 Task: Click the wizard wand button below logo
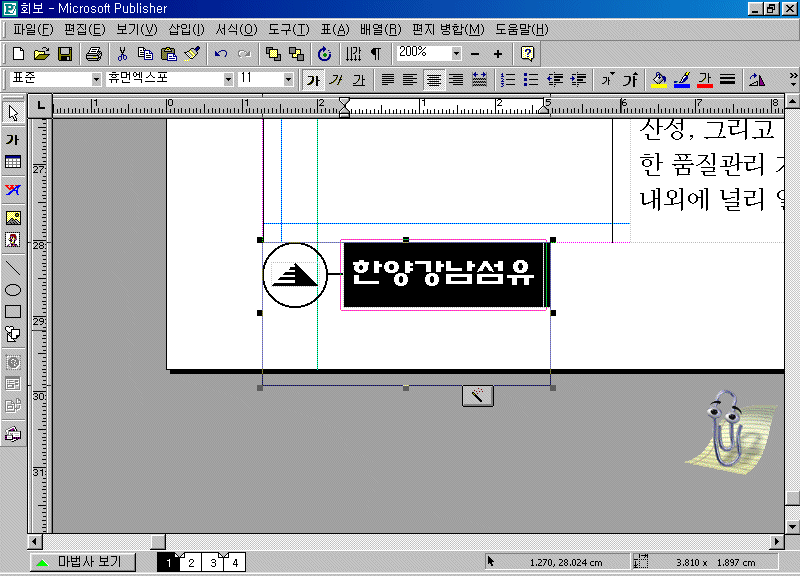478,395
